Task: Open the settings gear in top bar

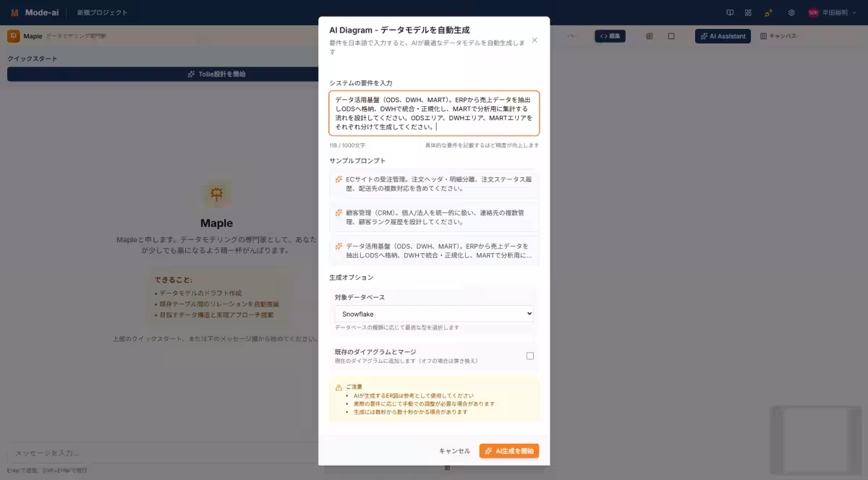Action: point(791,12)
